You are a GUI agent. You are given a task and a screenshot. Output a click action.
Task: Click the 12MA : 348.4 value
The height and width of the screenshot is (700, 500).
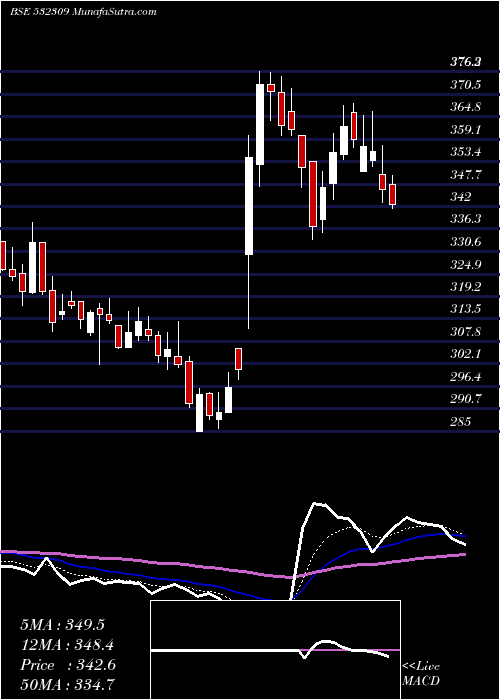(x=67, y=645)
